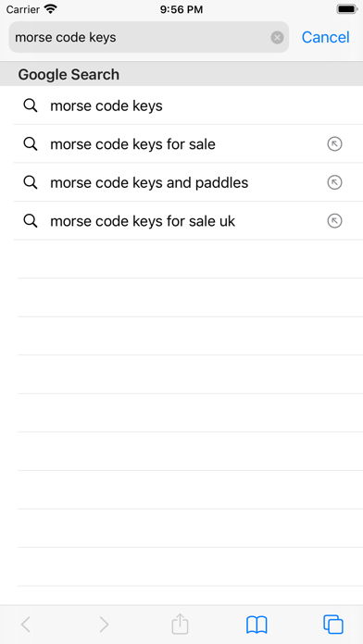This screenshot has height=644, width=363.
Task: Tap the Wi-Fi status icon
Action: (51, 9)
